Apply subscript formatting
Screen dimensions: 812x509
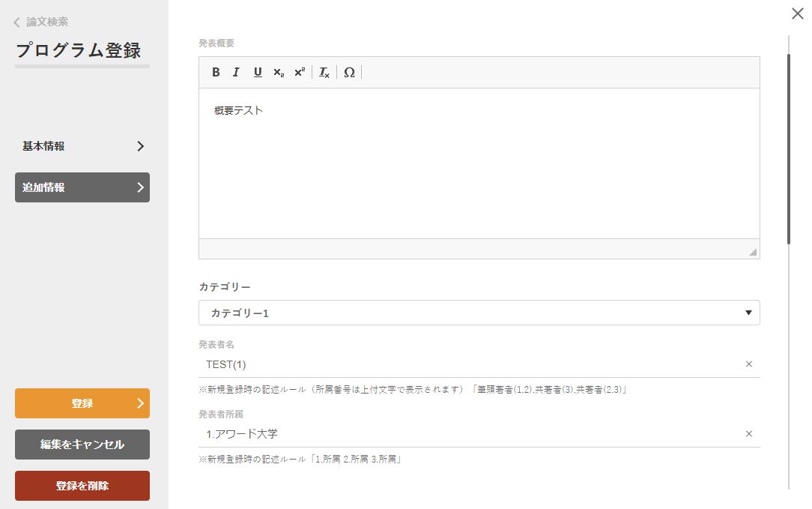279,73
